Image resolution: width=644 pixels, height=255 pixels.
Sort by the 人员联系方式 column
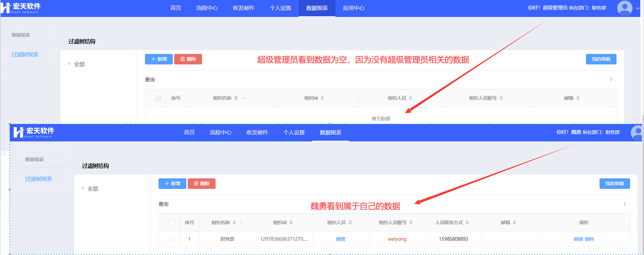pyautogui.click(x=467, y=222)
